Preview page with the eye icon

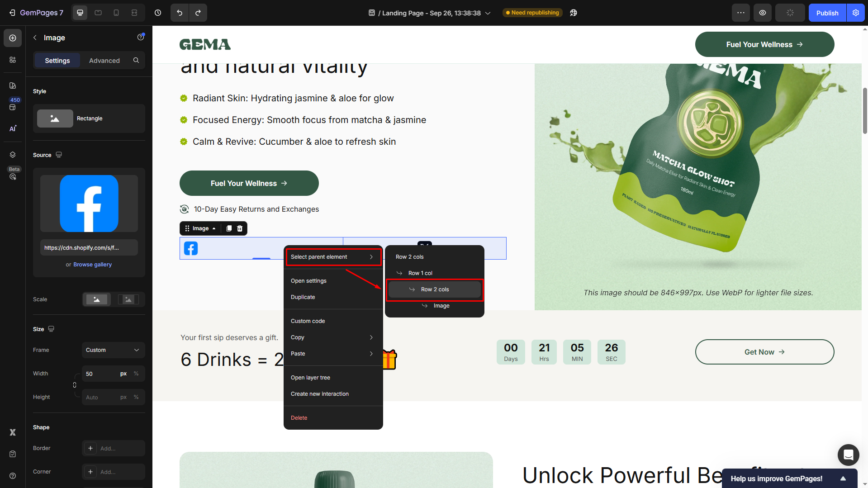point(763,13)
